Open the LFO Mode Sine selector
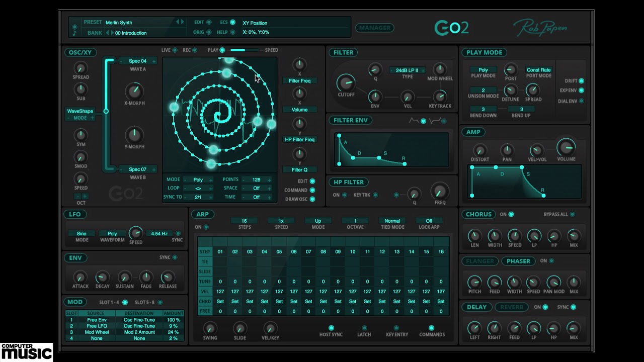The height and width of the screenshot is (362, 644). (82, 234)
